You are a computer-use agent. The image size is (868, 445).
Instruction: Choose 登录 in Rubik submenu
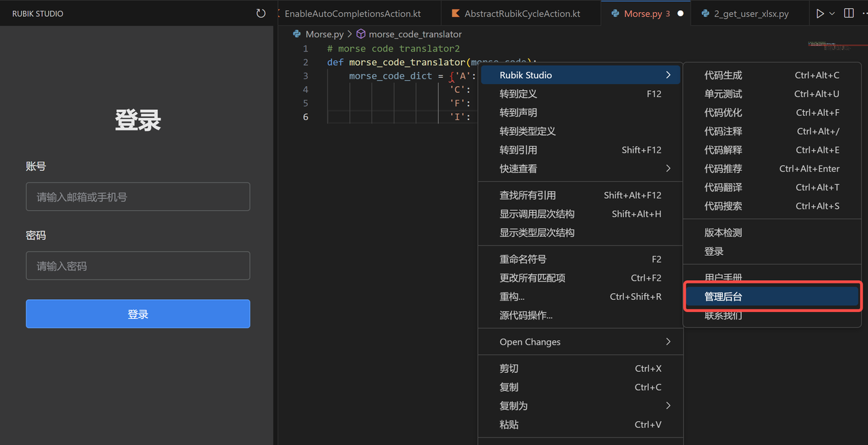[x=772, y=251]
